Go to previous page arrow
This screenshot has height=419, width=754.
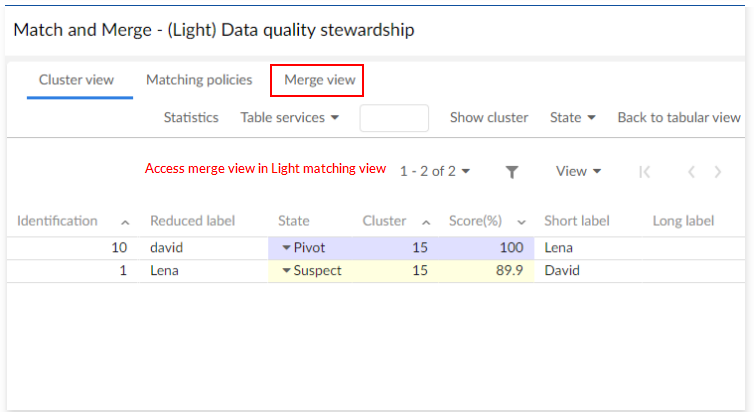pyautogui.click(x=690, y=172)
